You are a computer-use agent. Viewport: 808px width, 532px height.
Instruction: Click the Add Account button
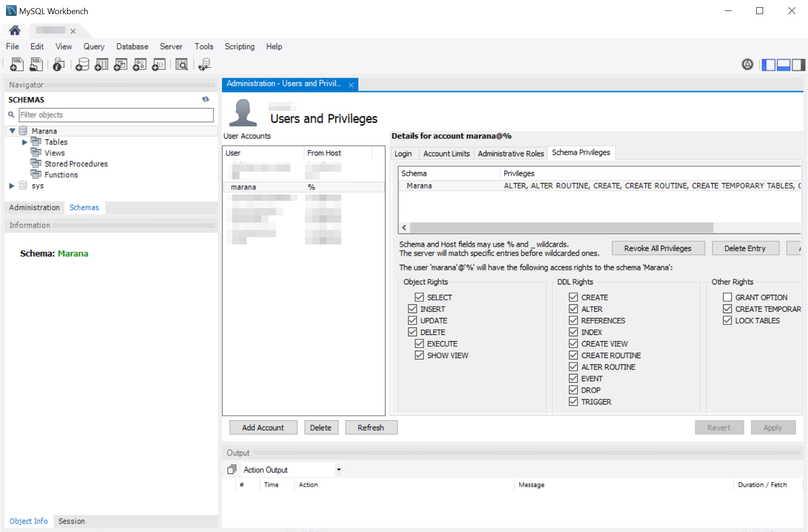pyautogui.click(x=263, y=428)
